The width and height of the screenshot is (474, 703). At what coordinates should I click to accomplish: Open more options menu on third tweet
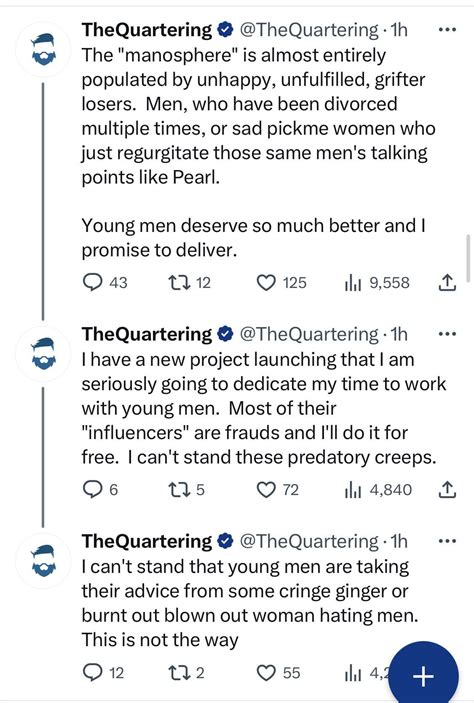tap(447, 541)
